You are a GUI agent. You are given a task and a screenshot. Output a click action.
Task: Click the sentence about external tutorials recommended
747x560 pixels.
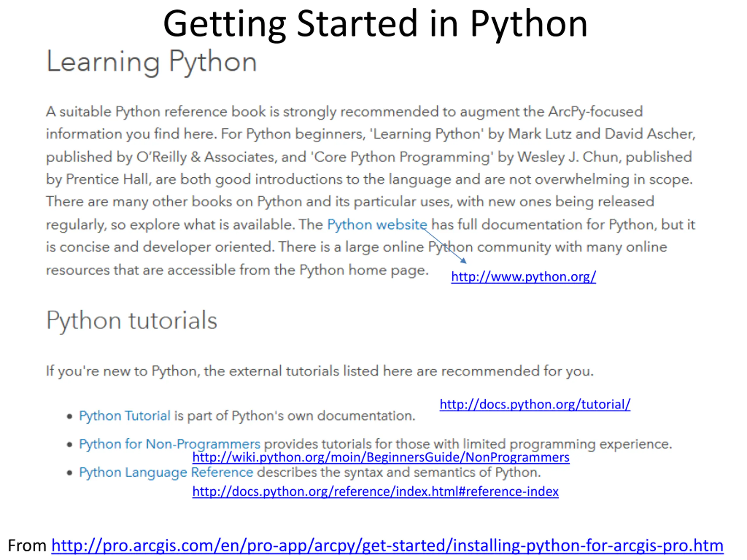pos(320,371)
